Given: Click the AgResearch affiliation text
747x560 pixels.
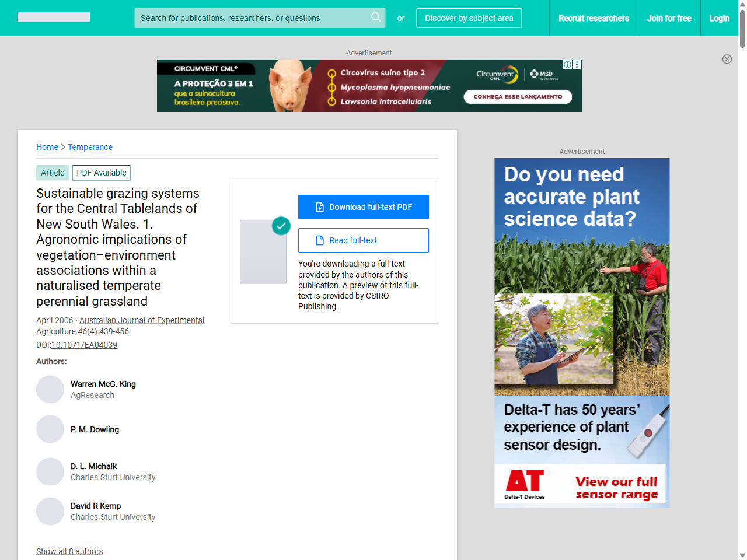Looking at the screenshot, I should (92, 395).
